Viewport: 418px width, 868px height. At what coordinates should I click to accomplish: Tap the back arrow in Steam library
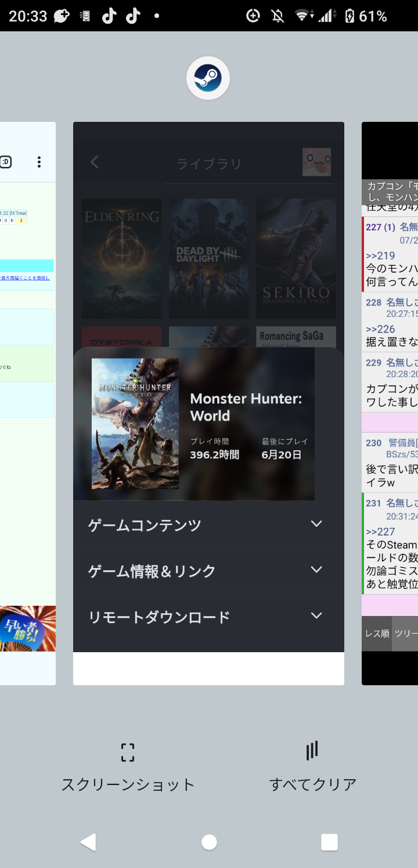[x=95, y=162]
